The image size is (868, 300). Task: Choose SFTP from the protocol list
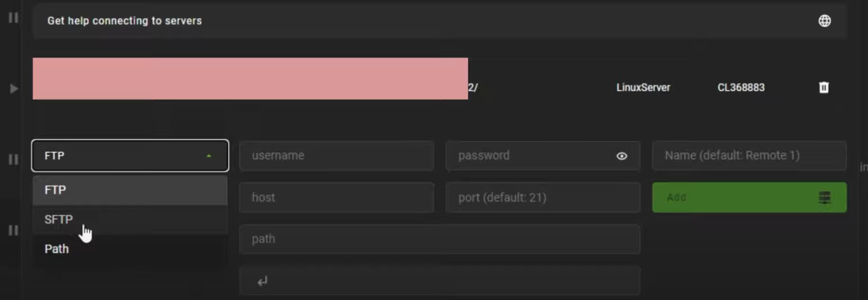129,220
